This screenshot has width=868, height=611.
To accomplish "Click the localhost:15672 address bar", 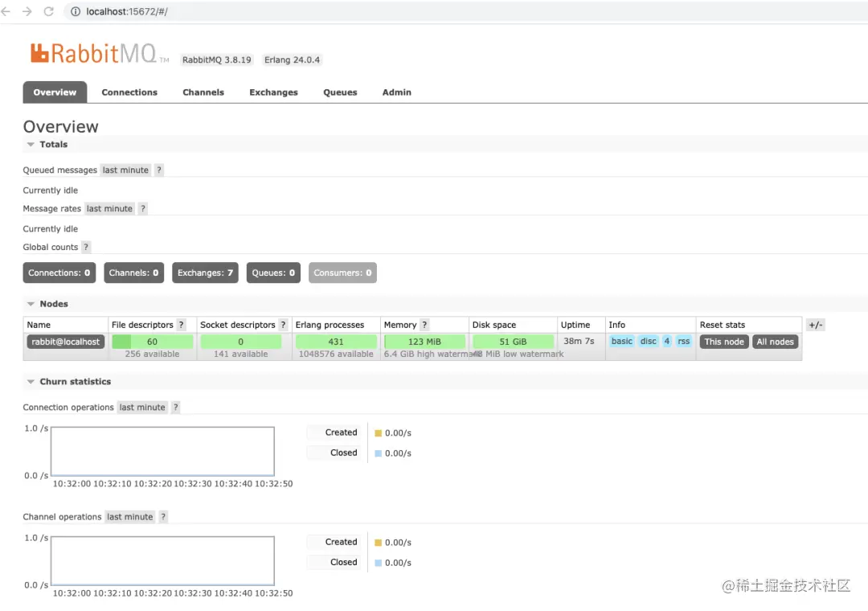I will pyautogui.click(x=465, y=11).
